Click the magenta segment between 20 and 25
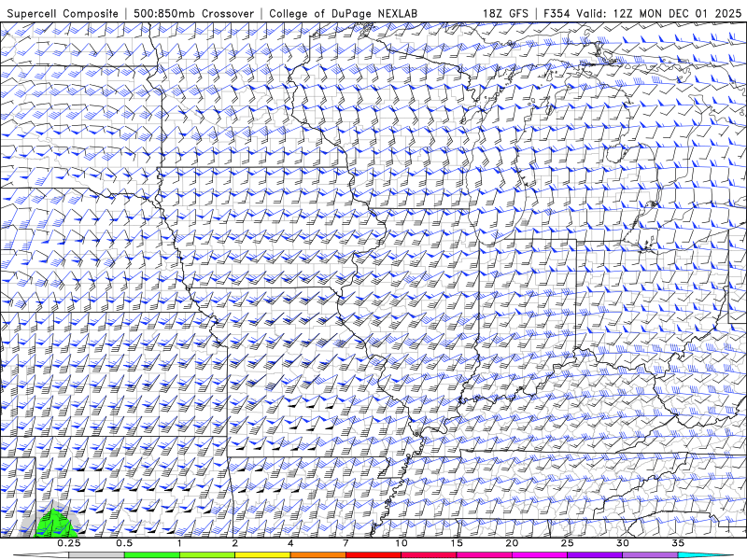The image size is (747, 560). point(540,555)
